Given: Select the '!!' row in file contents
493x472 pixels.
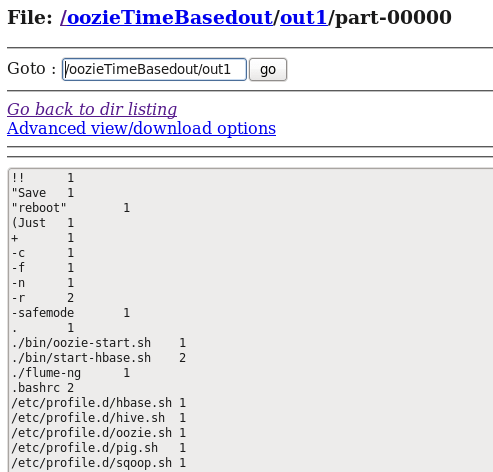Looking at the screenshot, I should click(x=43, y=178).
